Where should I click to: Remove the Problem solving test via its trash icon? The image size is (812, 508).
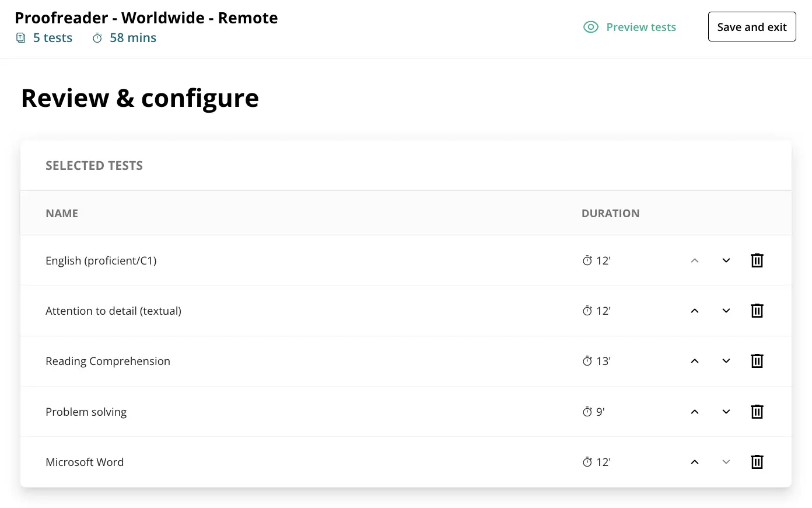[757, 412]
